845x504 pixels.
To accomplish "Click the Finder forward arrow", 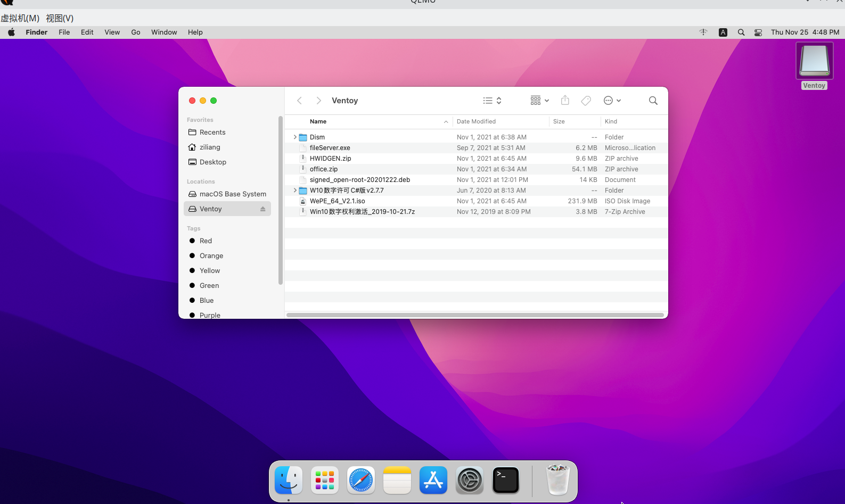I will (x=318, y=101).
